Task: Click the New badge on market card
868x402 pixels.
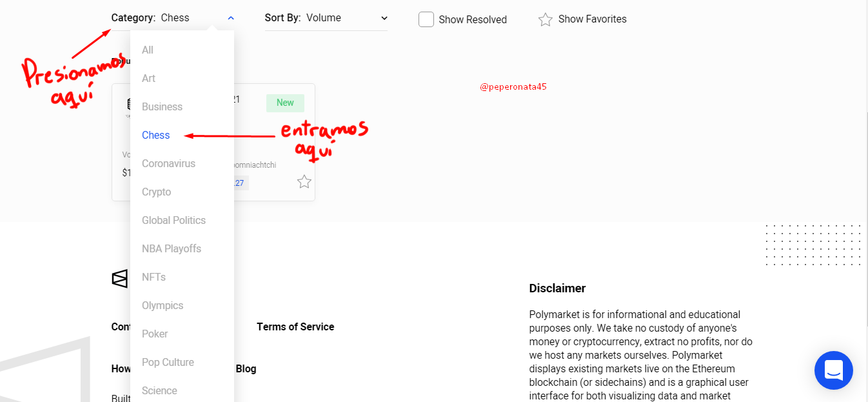Action: 285,103
